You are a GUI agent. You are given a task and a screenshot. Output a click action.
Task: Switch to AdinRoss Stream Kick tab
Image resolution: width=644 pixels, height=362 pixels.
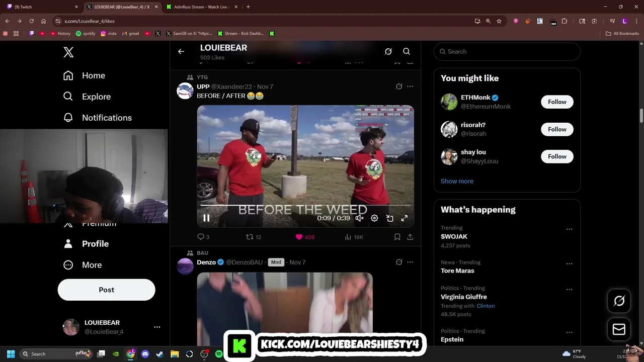point(201,7)
